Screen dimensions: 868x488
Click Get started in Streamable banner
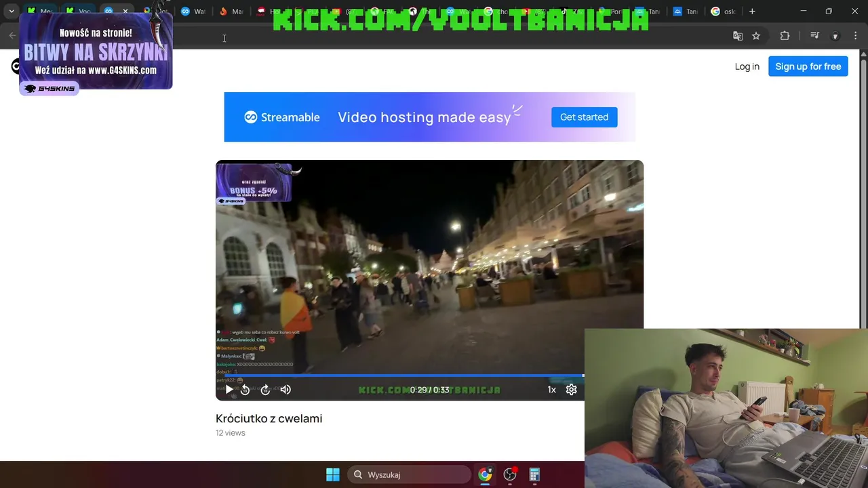coord(584,117)
